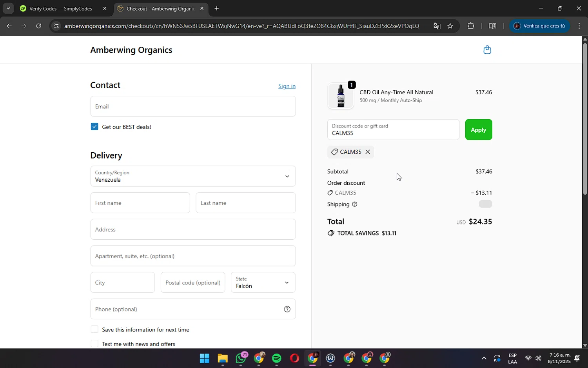Image resolution: width=588 pixels, height=368 pixels.
Task: Check Save this information for next time
Action: pyautogui.click(x=94, y=330)
